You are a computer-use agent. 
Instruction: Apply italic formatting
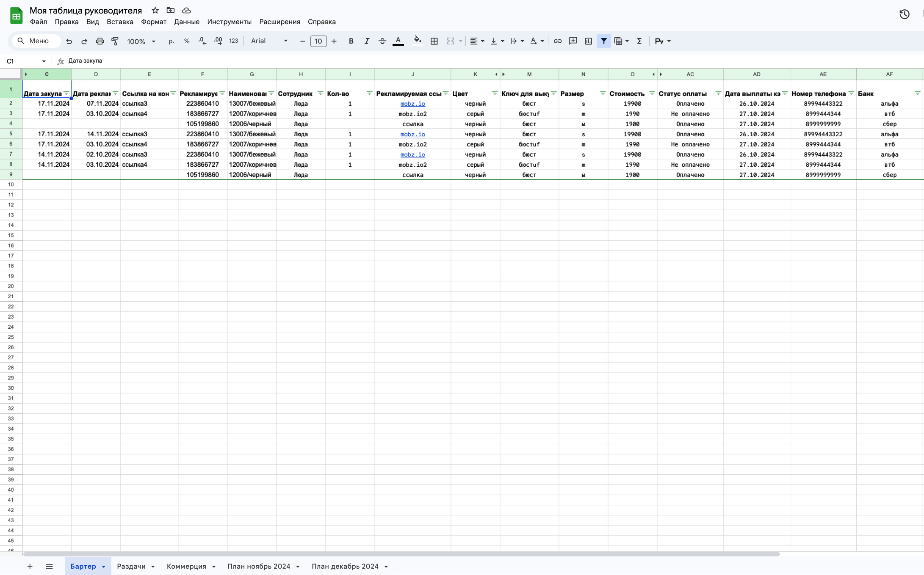[x=367, y=41]
